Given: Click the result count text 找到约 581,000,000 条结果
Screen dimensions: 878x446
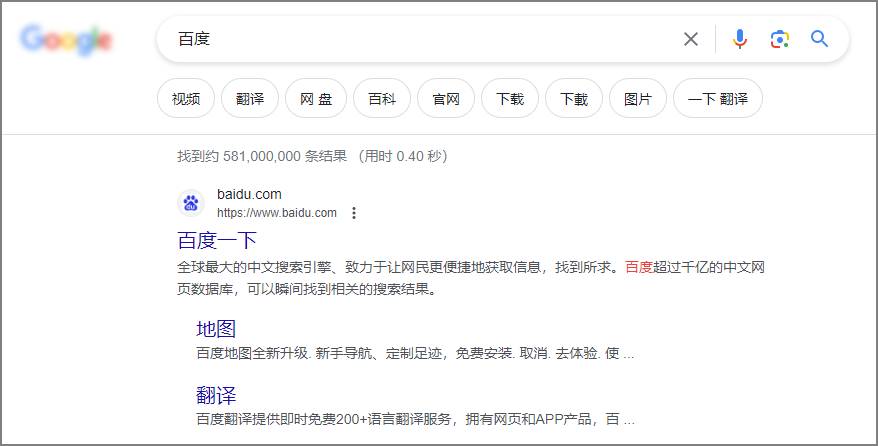Looking at the screenshot, I should coord(262,156).
